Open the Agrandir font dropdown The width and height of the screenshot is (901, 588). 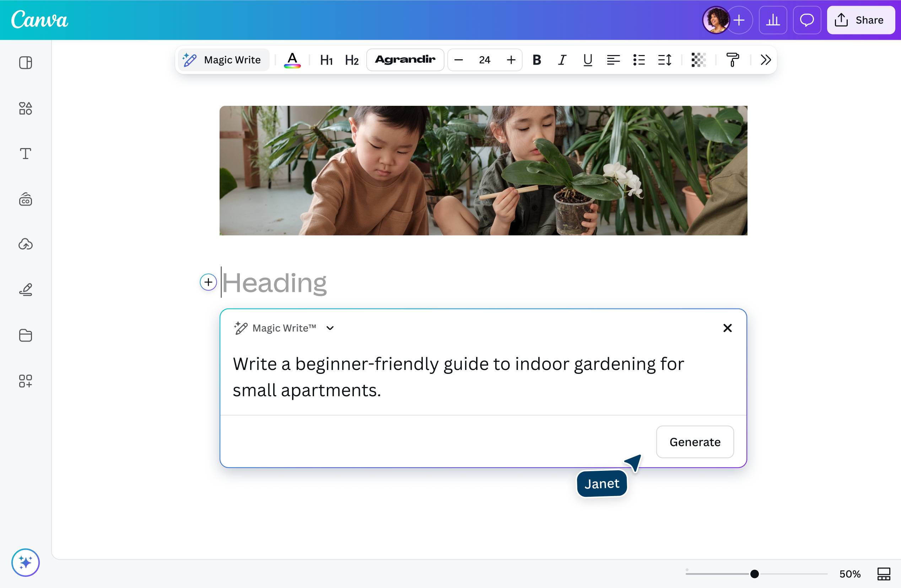pos(405,59)
